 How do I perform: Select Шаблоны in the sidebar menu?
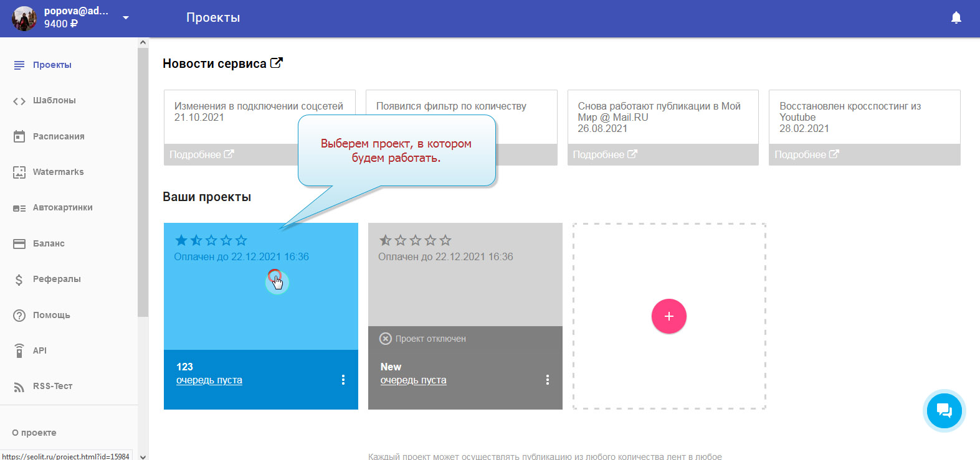point(54,101)
